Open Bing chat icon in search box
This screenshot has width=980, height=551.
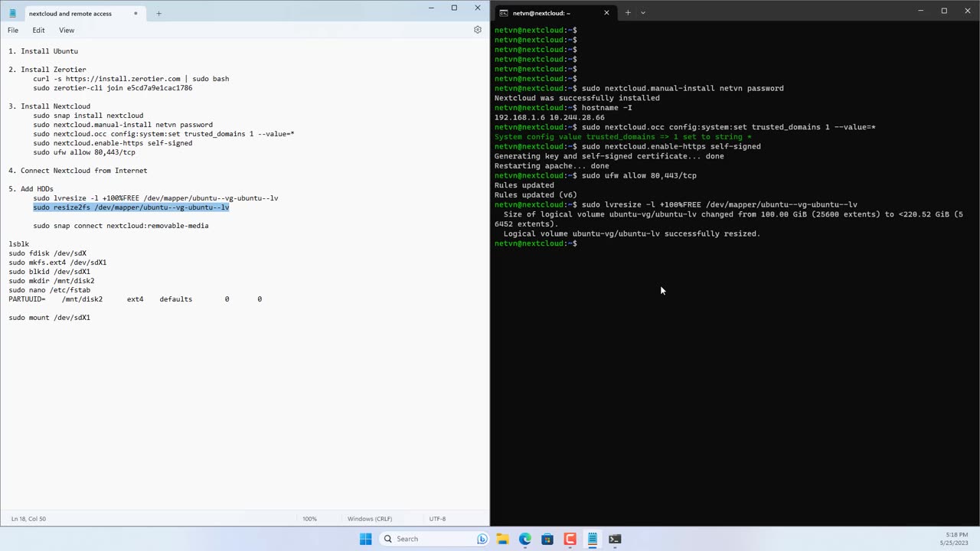pos(482,539)
